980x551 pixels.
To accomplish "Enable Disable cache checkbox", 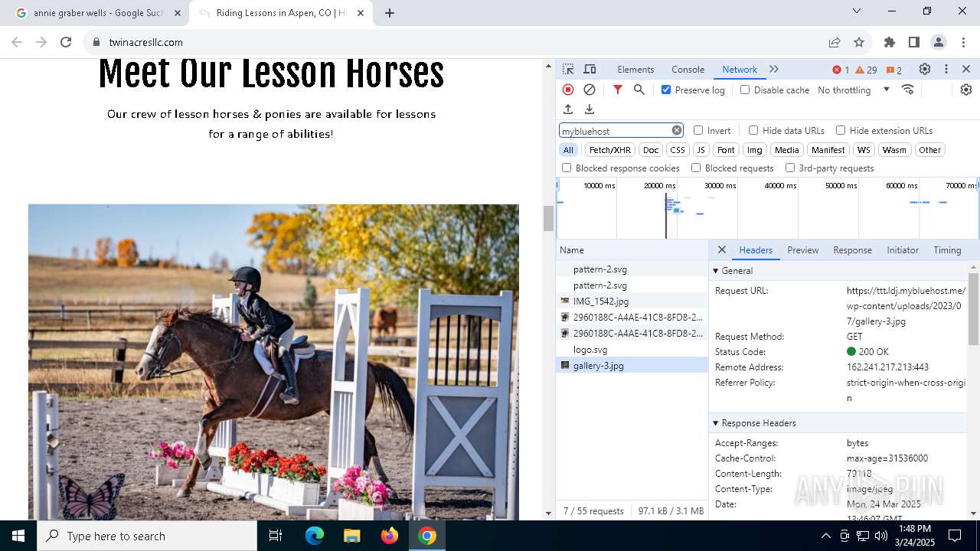I will [x=745, y=90].
